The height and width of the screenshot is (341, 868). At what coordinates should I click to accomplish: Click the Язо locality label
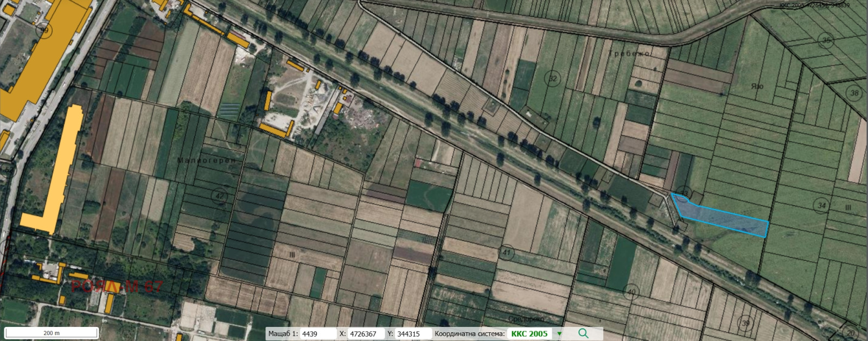tap(757, 86)
